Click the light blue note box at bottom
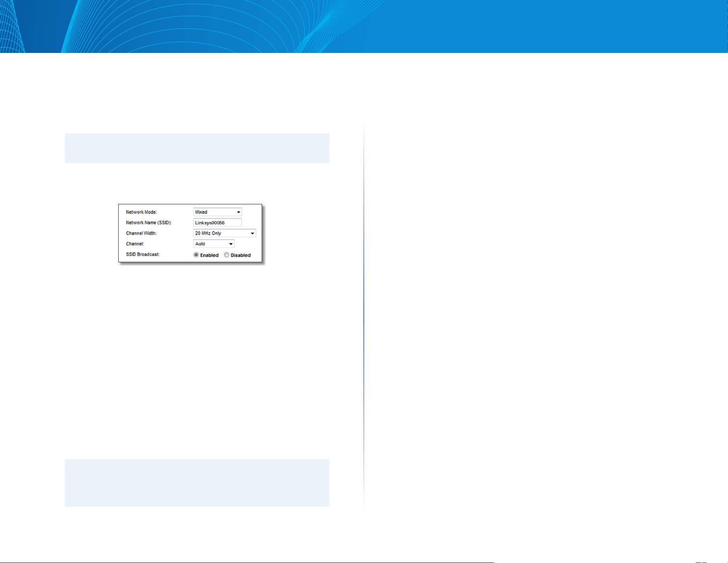Image resolution: width=728 pixels, height=563 pixels. click(x=197, y=483)
